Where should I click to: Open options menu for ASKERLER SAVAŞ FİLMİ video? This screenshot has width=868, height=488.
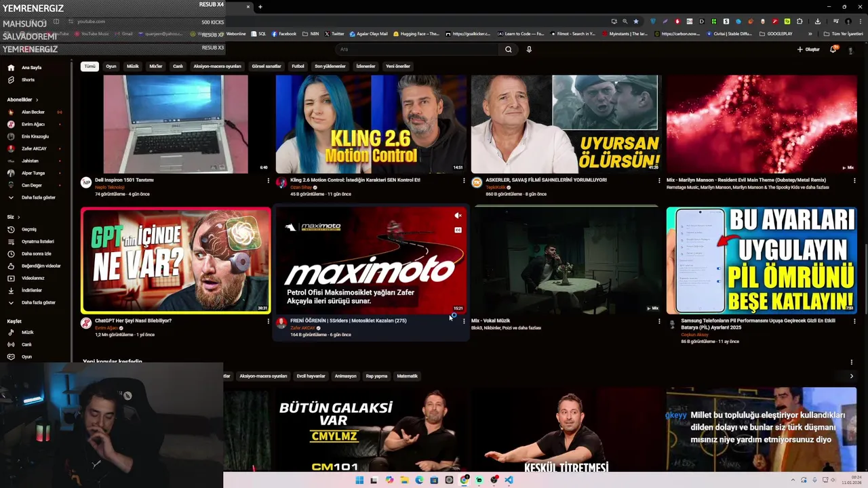[x=659, y=180]
